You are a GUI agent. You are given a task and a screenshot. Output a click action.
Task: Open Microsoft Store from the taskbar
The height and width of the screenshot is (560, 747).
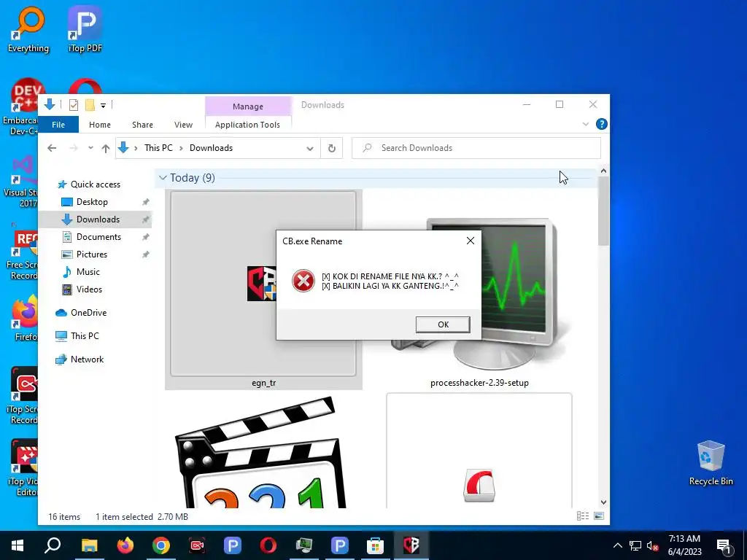tap(376, 545)
